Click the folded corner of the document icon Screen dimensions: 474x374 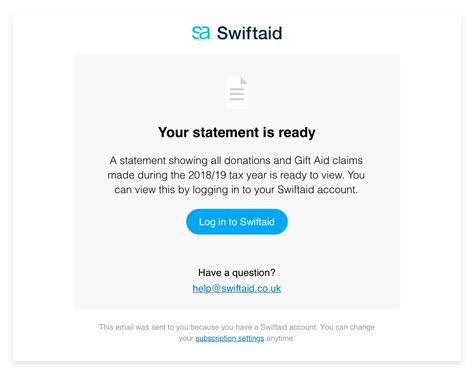pos(244,80)
